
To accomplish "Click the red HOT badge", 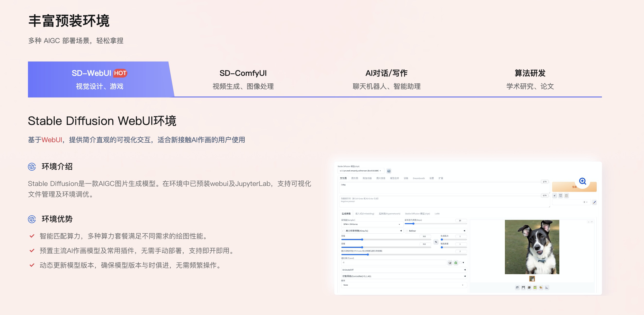I will point(120,73).
